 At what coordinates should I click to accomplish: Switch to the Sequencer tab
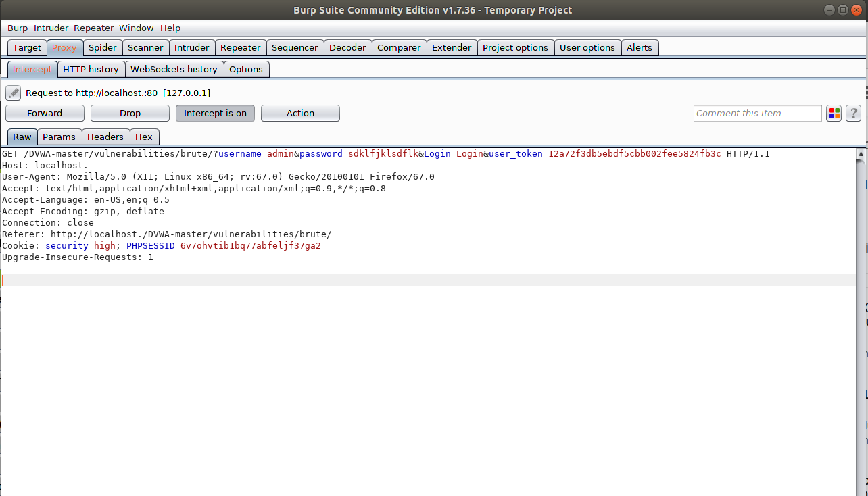[x=295, y=47]
